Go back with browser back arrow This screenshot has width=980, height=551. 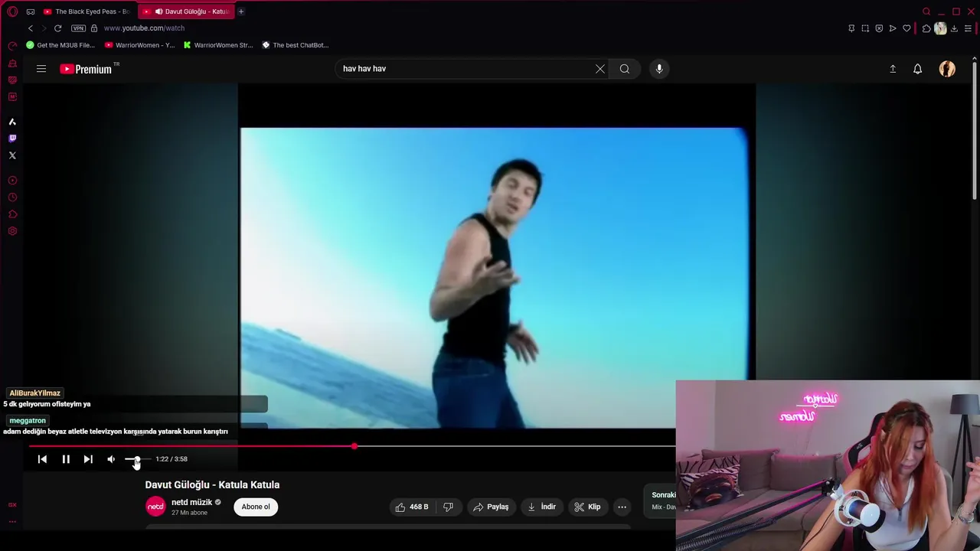pyautogui.click(x=31, y=28)
